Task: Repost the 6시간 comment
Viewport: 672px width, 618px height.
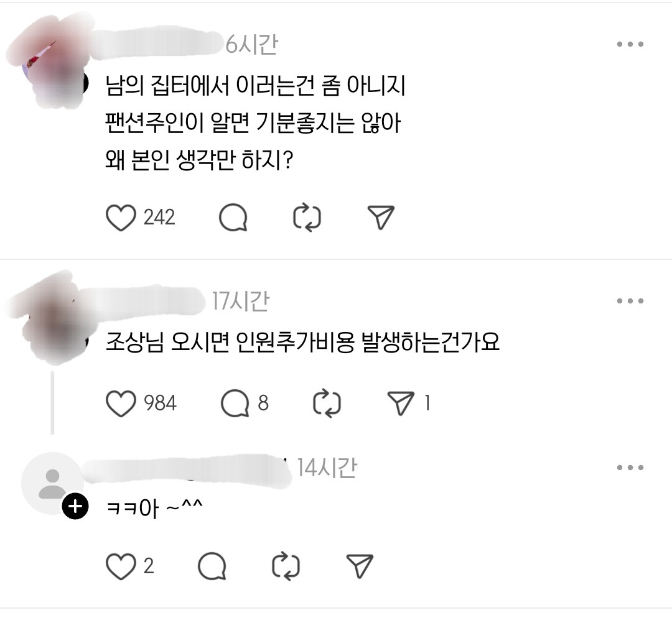Action: (x=307, y=218)
